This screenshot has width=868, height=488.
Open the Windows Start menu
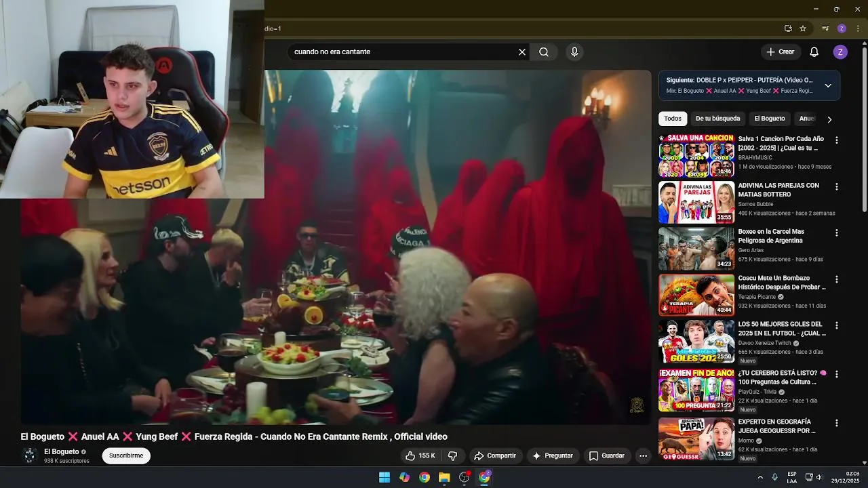click(x=384, y=477)
